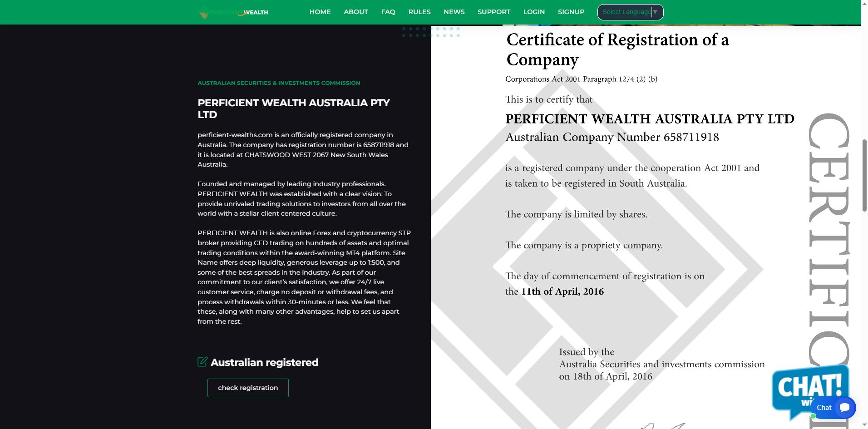Navigate to the FAQ page
Image resolution: width=868 pixels, height=429 pixels.
tap(388, 12)
